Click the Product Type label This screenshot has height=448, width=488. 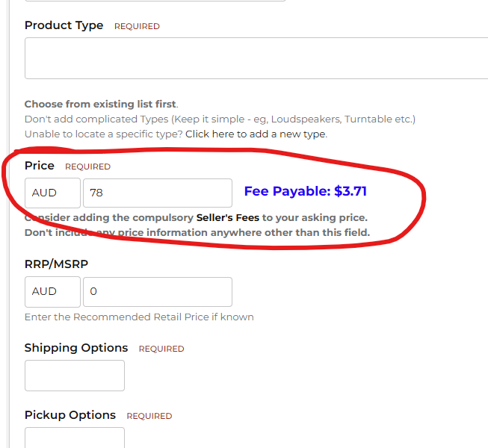(x=64, y=25)
